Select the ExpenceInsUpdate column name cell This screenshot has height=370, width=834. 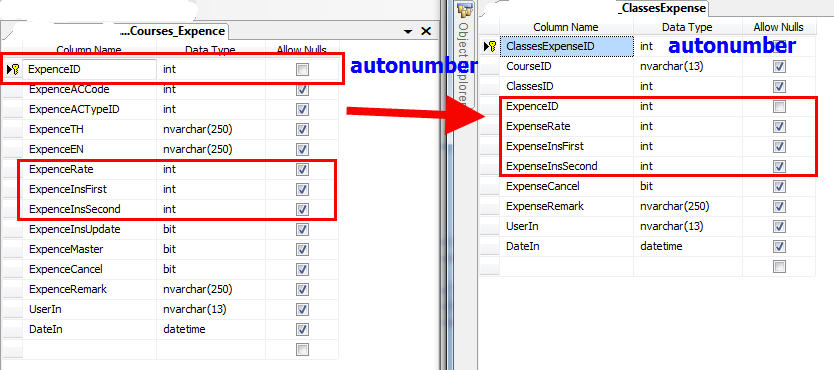90,230
